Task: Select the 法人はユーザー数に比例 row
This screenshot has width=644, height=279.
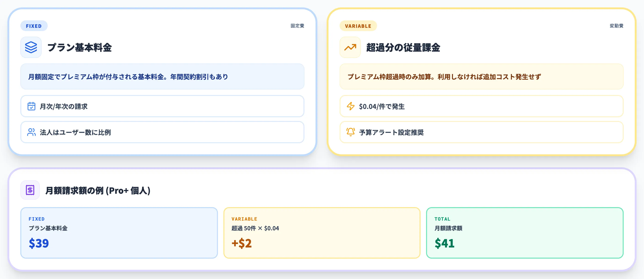Action: [162, 132]
